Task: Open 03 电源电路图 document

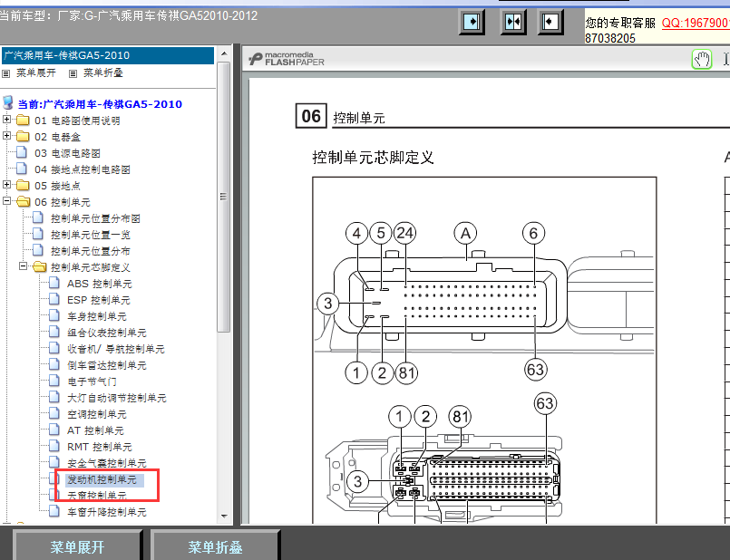Action: click(x=67, y=153)
